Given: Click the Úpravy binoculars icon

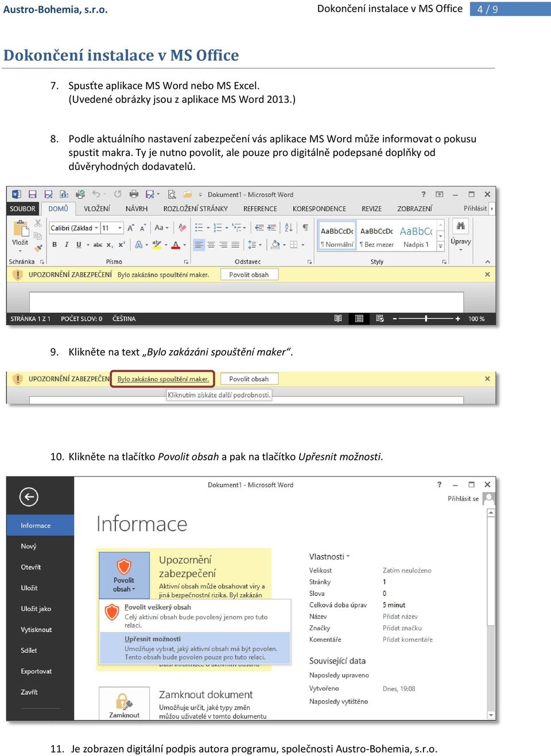Looking at the screenshot, I should (460, 226).
